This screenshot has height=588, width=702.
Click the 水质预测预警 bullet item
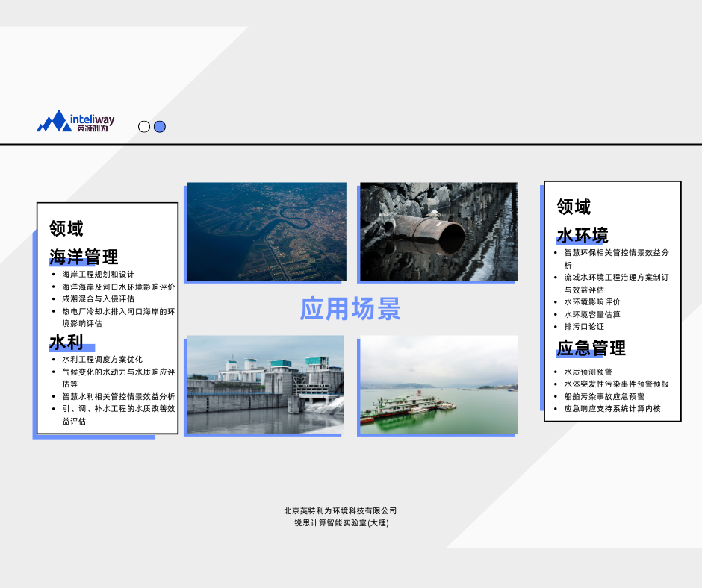588,372
